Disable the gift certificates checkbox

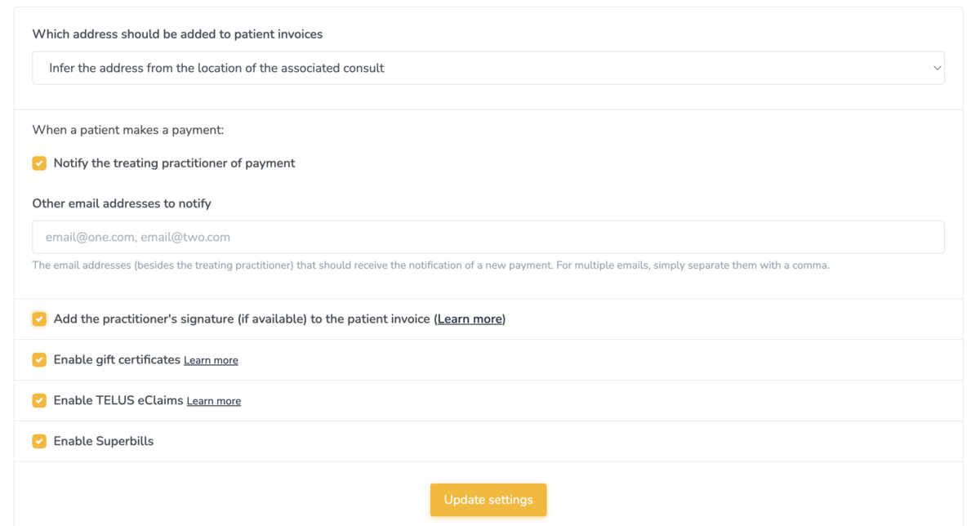click(39, 360)
